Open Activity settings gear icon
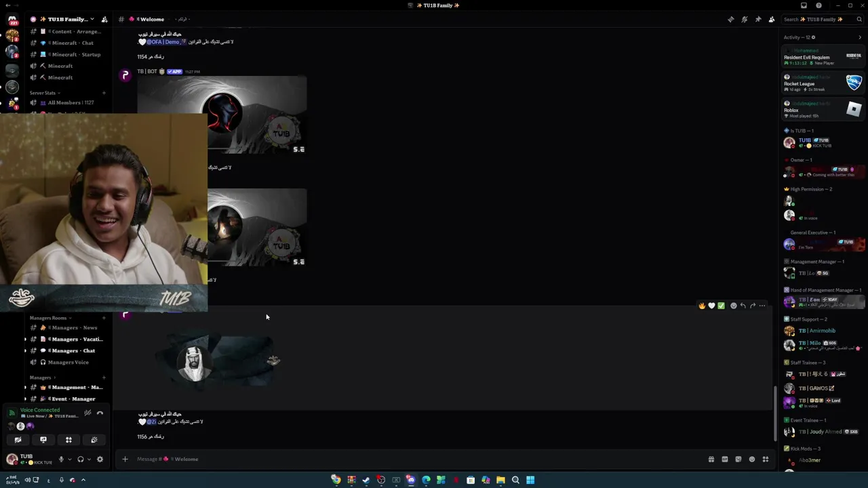The width and height of the screenshot is (868, 488). pos(813,37)
